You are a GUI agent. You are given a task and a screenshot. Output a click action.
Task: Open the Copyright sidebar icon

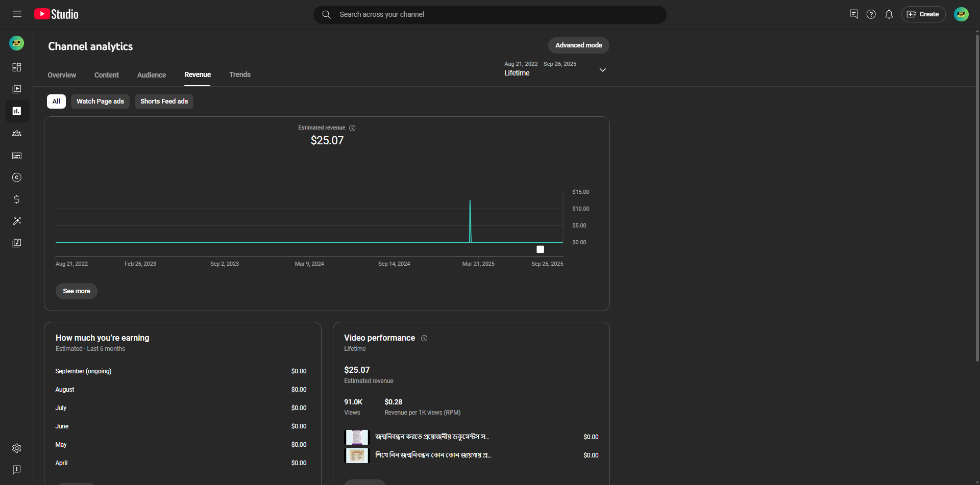pos(17,177)
